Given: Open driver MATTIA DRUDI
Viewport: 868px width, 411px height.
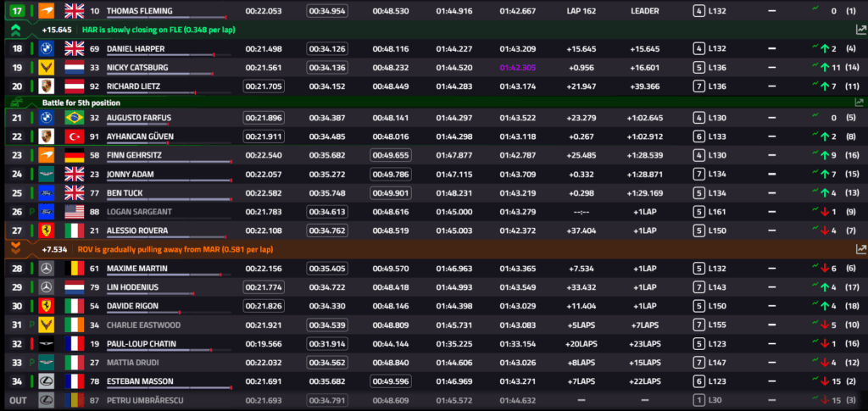Looking at the screenshot, I should click(x=131, y=363).
